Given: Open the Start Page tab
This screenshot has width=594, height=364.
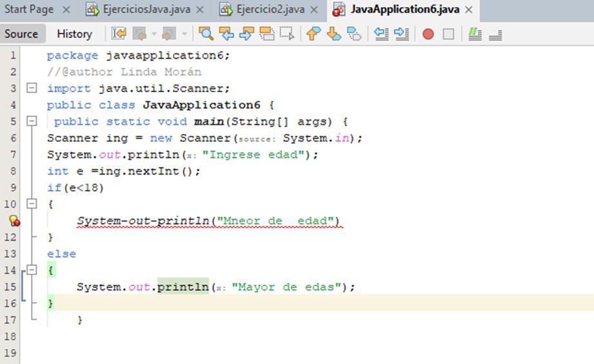Looking at the screenshot, I should [x=29, y=9].
